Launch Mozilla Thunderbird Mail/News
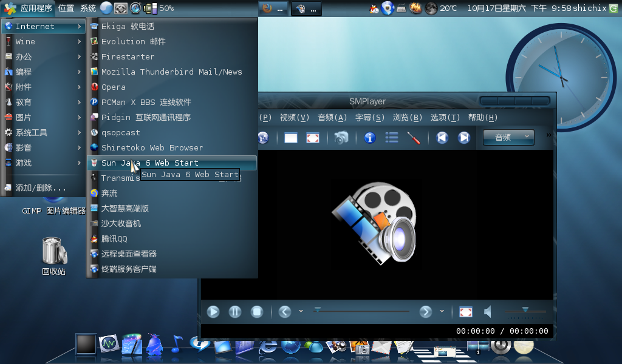This screenshot has width=622, height=364. click(172, 72)
